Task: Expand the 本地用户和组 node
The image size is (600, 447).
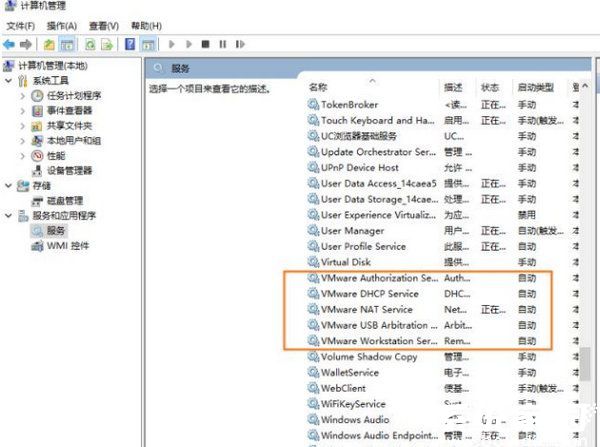Action: pos(23,141)
